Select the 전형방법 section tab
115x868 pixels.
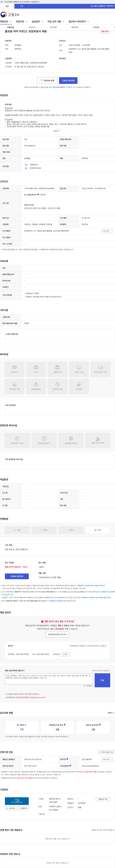96,27
